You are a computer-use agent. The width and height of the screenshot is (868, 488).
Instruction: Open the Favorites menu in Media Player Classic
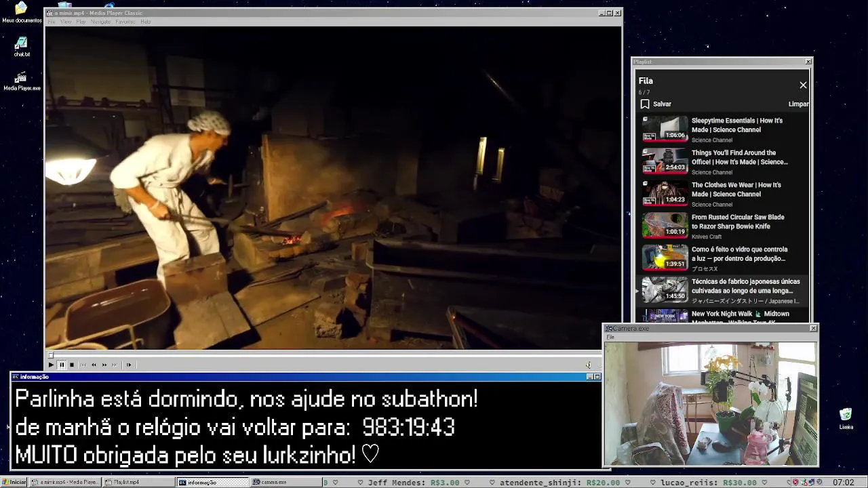(x=125, y=22)
